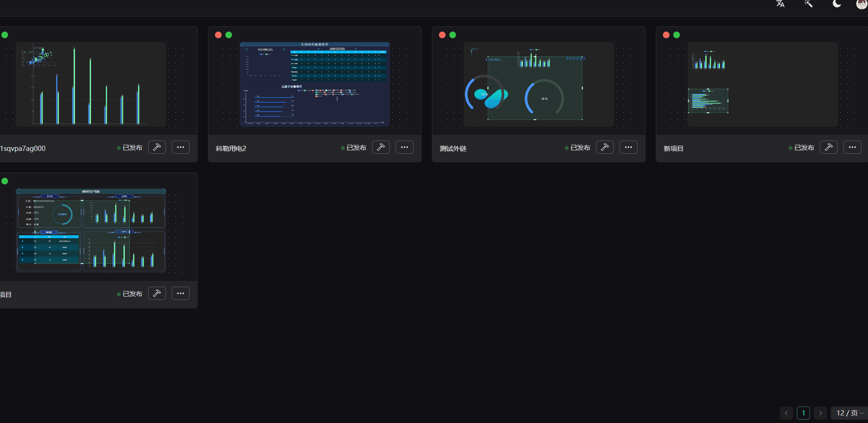Click the green dot on 1sqvpa7ag000 card
This screenshot has height=423, width=868.
tap(5, 35)
